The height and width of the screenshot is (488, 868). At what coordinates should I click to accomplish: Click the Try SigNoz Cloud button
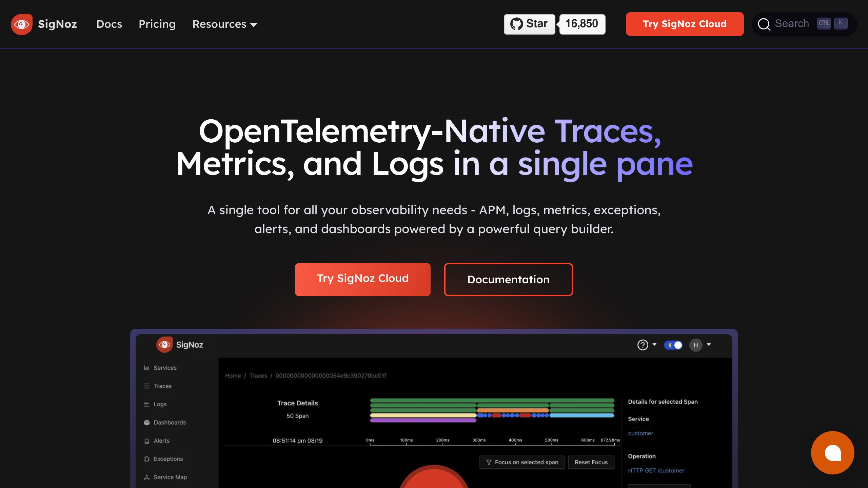pyautogui.click(x=362, y=279)
